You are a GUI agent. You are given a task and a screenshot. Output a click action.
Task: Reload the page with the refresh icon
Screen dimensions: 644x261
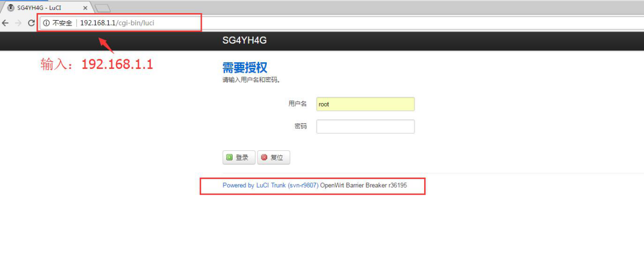click(x=31, y=23)
